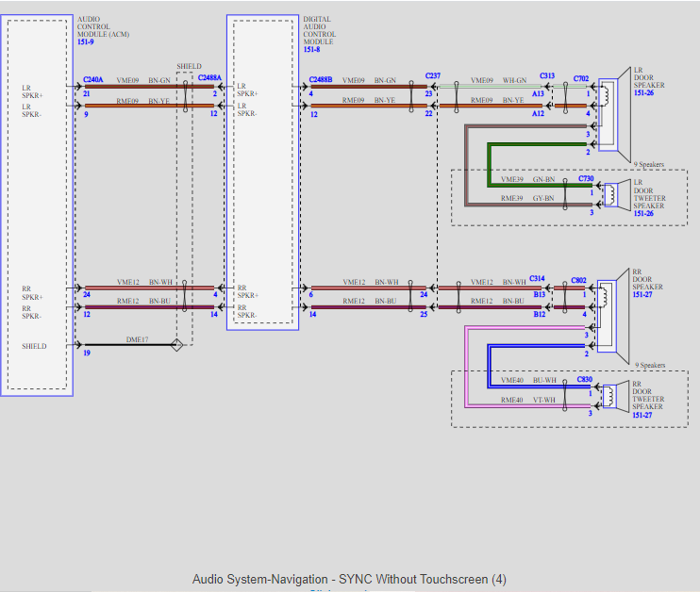Click the DME17 shield wire label
This screenshot has height=592, width=700.
click(x=137, y=339)
